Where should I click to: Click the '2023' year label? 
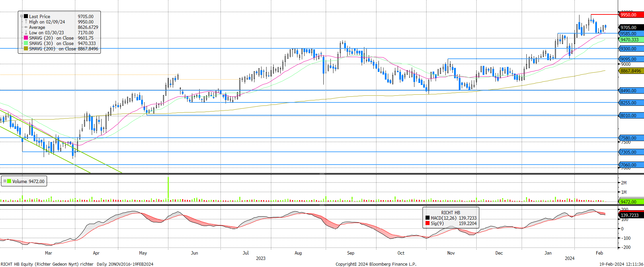pyautogui.click(x=260, y=258)
